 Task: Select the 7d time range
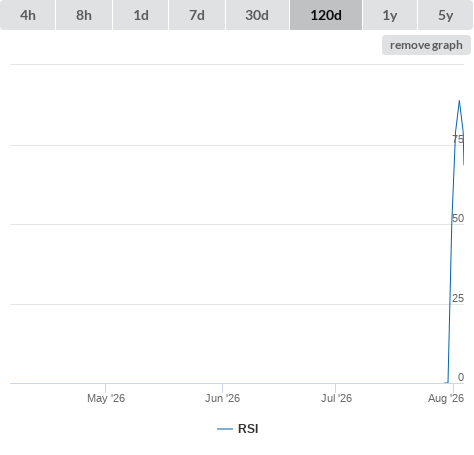(x=197, y=15)
